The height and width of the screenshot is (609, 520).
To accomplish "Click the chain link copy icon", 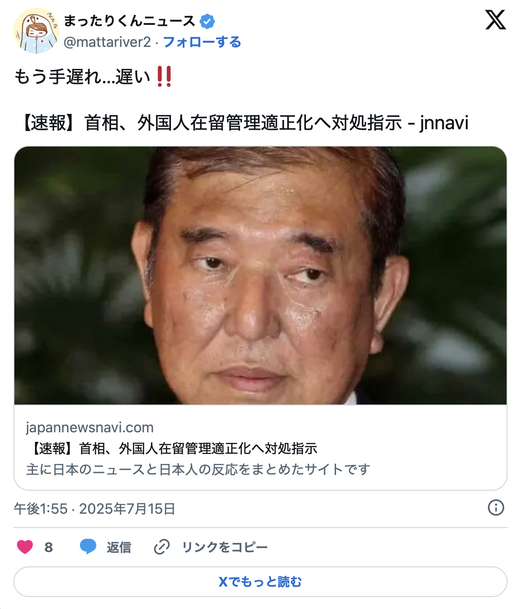I will (162, 547).
